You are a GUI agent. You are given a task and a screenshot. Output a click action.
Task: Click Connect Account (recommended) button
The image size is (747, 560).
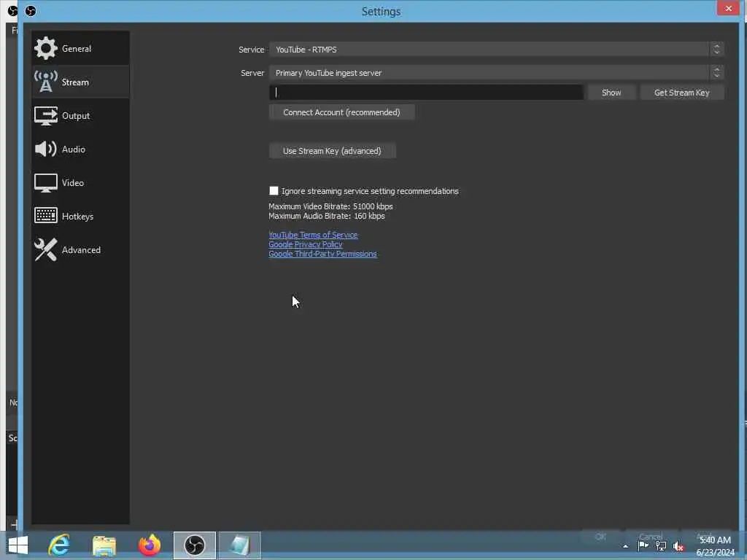pos(341,112)
